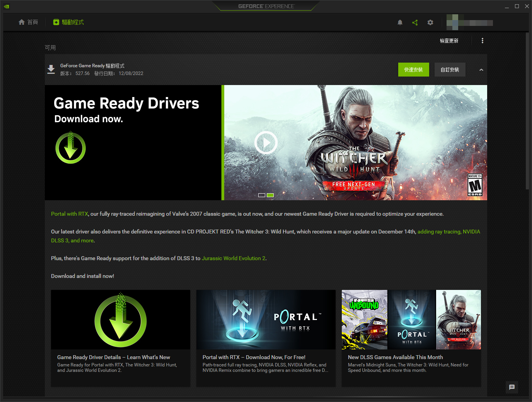Collapse the driver details chevron

(481, 70)
